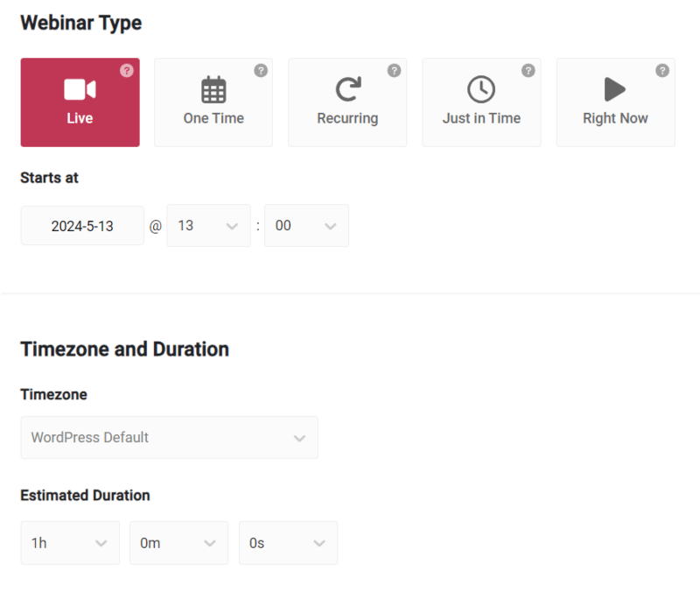This screenshot has width=700, height=606.
Task: Open the duration hours dropdown showing 1h
Action: 70,543
